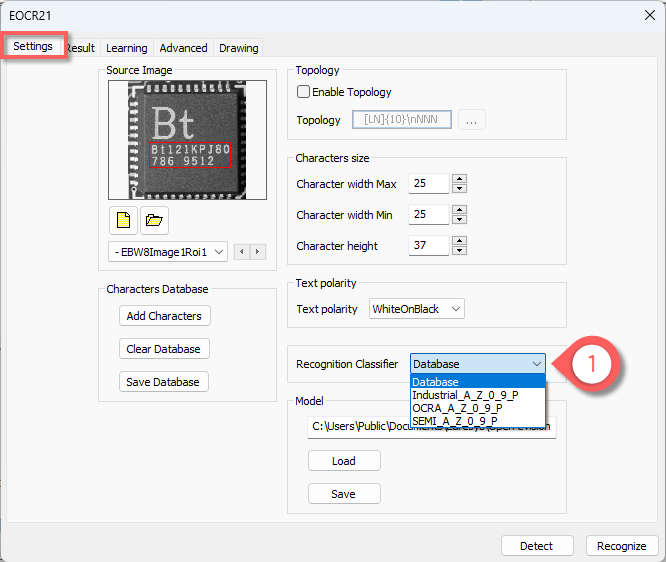The height and width of the screenshot is (562, 666).
Task: Click the topology ellipsis browse button
Action: click(x=473, y=120)
